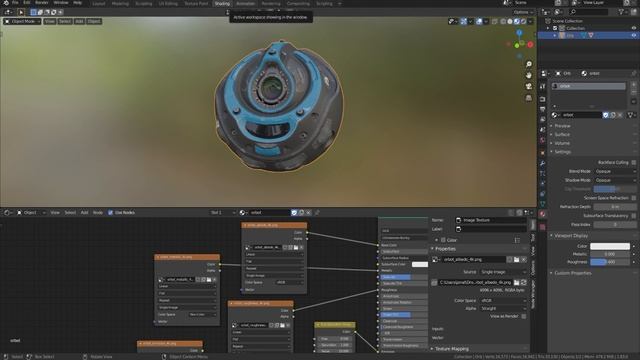Click the viewport Object menu button
The height and width of the screenshot is (360, 640).
click(93, 21)
